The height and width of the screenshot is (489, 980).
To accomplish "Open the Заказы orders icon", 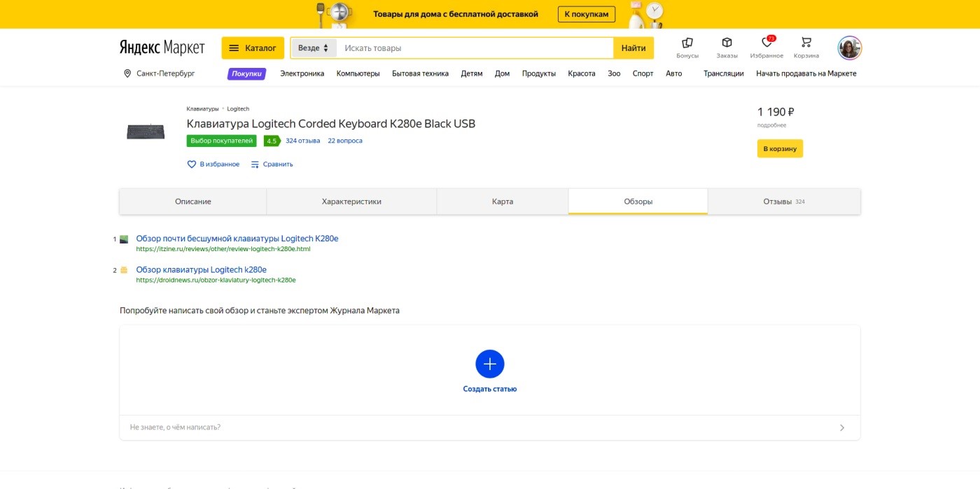I will [727, 48].
